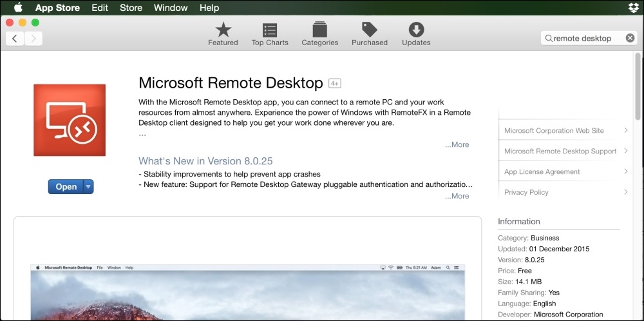Open App License Agreement link

(542, 172)
